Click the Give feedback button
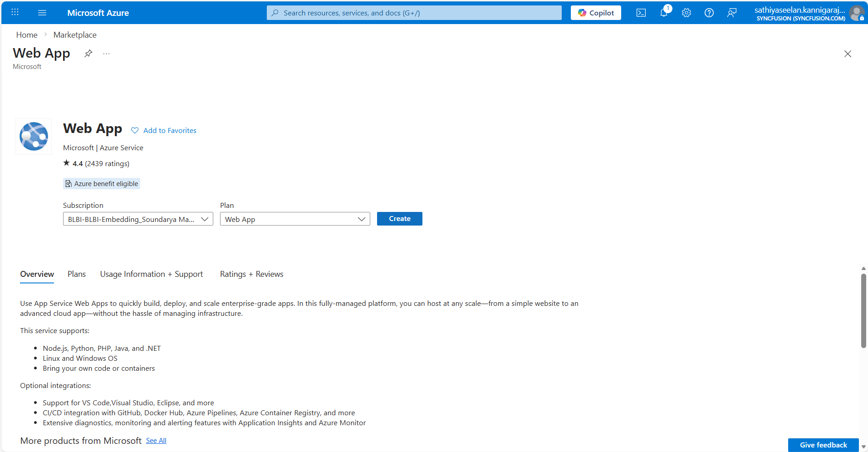Image resolution: width=868 pixels, height=452 pixels. pyautogui.click(x=823, y=445)
